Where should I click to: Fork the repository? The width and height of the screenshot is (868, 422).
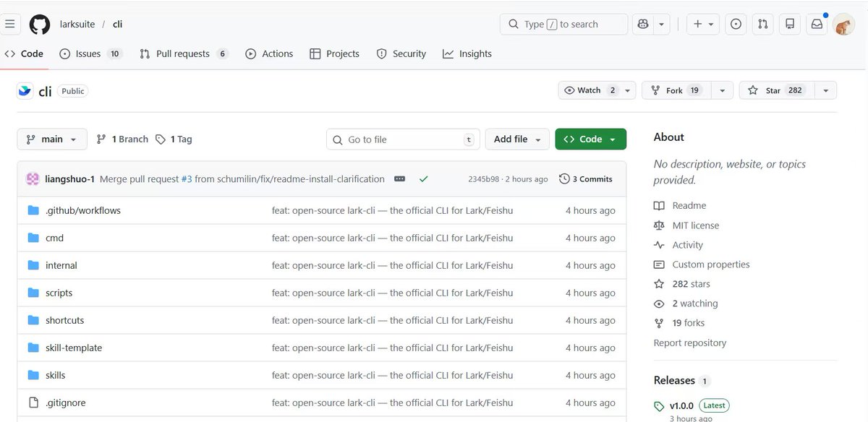[676, 90]
